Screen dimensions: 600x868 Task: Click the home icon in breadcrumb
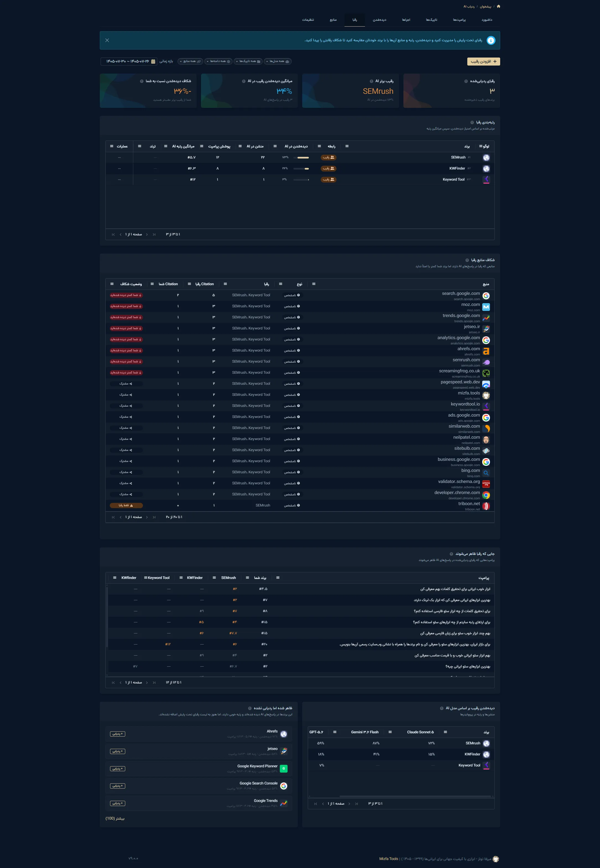pyautogui.click(x=499, y=6)
